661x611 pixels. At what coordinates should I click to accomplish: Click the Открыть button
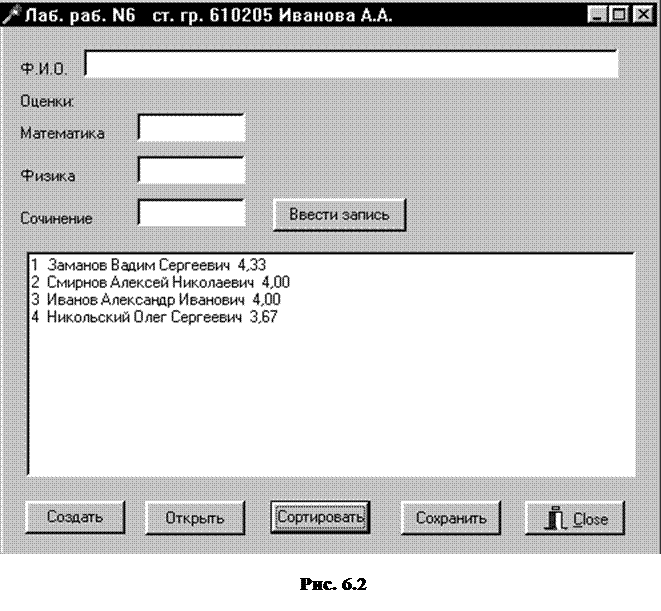pyautogui.click(x=195, y=517)
